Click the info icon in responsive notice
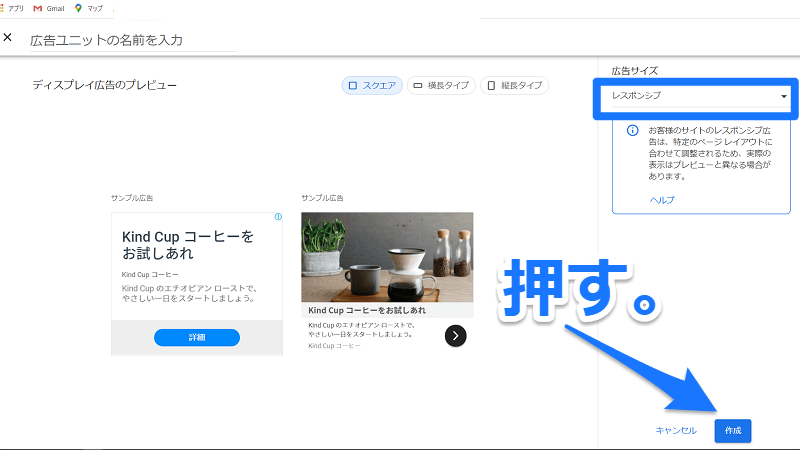This screenshot has height=450, width=800. (632, 131)
